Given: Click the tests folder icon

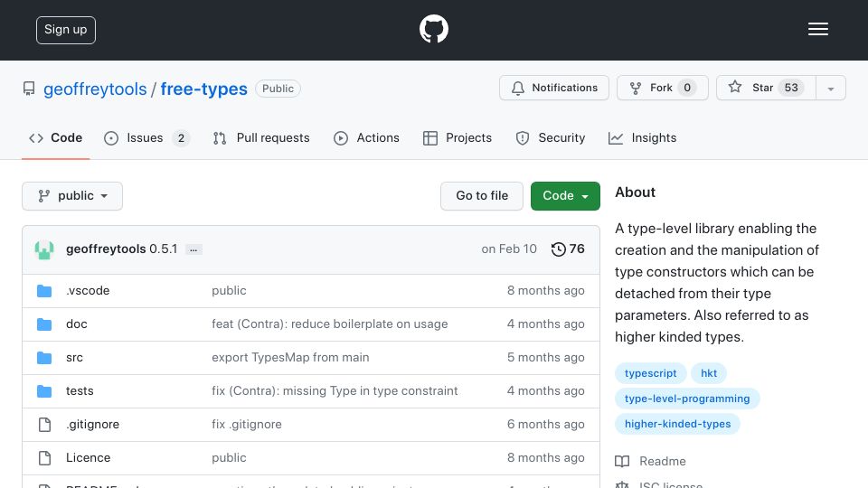Looking at the screenshot, I should pos(44,391).
